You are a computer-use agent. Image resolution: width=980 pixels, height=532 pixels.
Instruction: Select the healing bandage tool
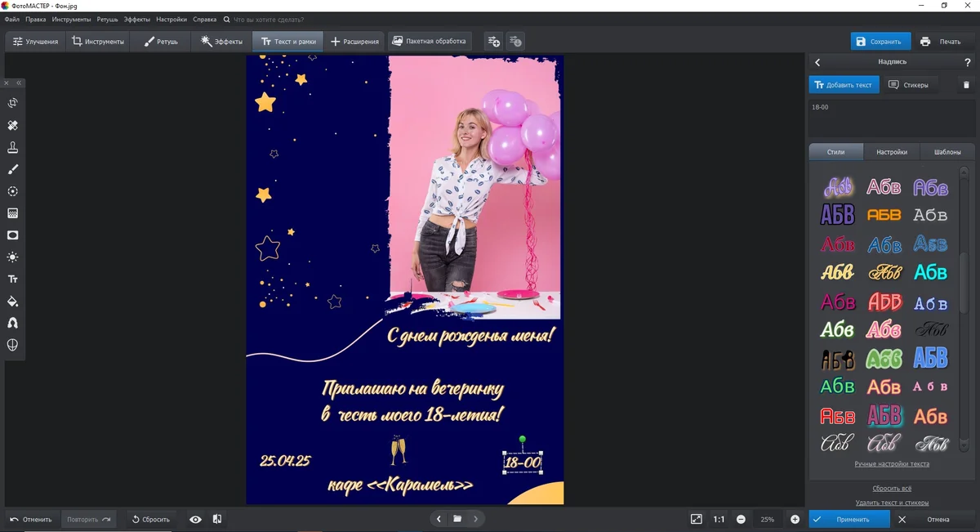click(13, 125)
